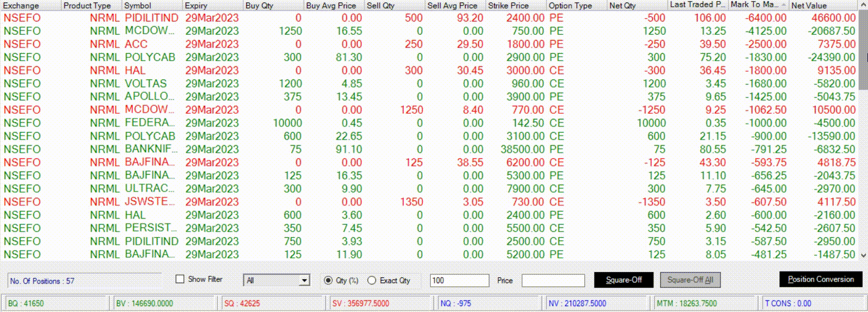Sort by Option Type column header
868x312 pixels.
tap(577, 5)
